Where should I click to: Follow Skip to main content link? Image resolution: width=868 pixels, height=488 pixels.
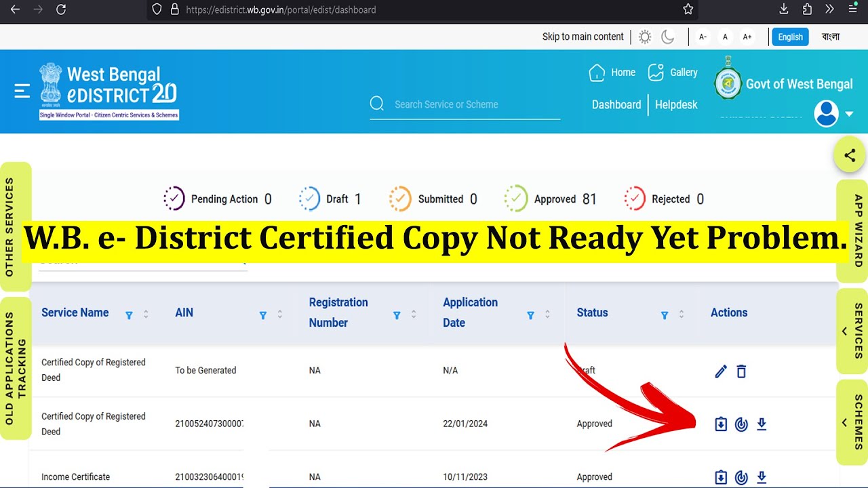(583, 37)
